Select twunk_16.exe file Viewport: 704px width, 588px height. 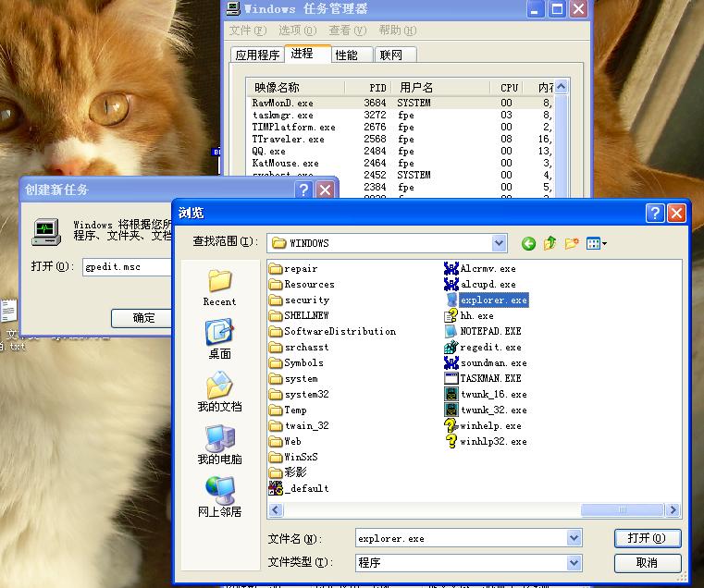click(x=486, y=394)
